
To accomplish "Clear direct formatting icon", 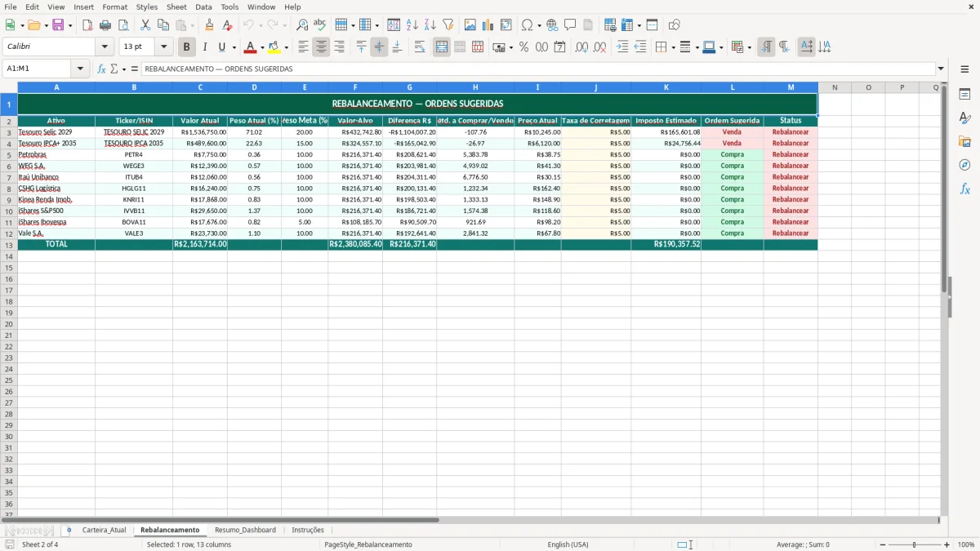I will (228, 25).
